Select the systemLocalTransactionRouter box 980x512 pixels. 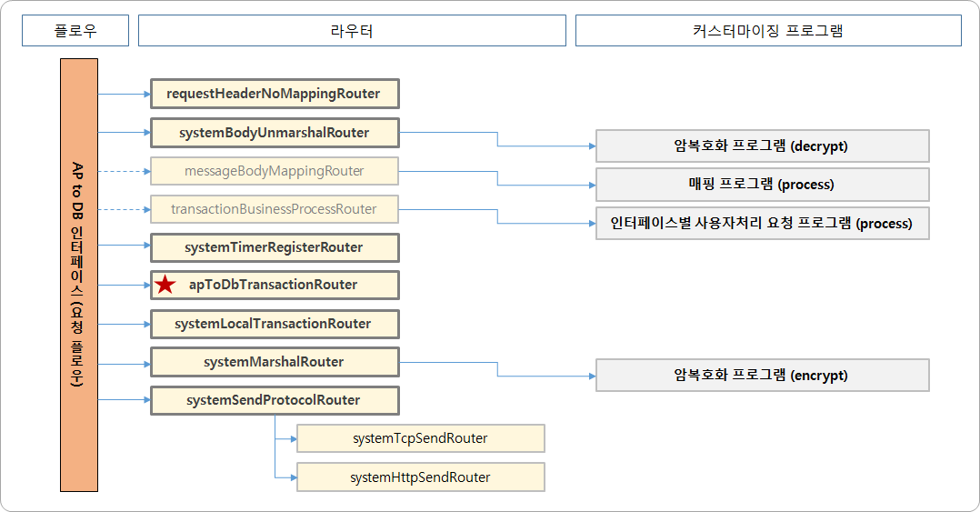click(275, 324)
